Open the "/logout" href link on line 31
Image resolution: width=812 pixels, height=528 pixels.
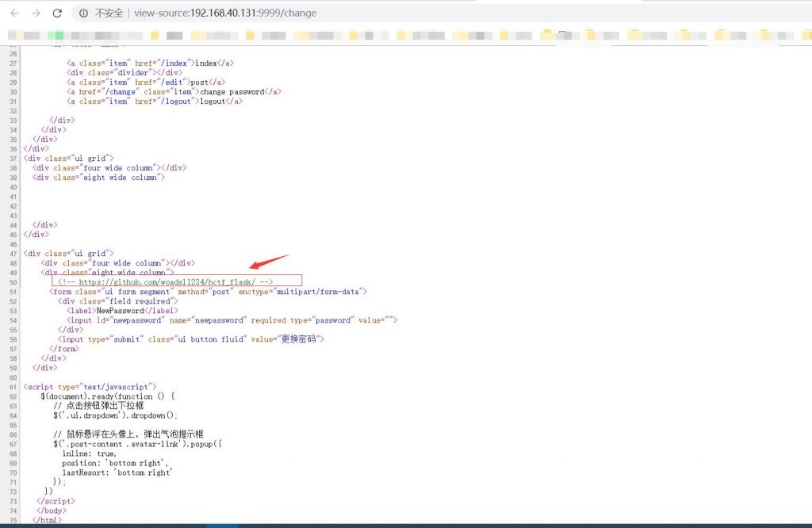click(178, 101)
